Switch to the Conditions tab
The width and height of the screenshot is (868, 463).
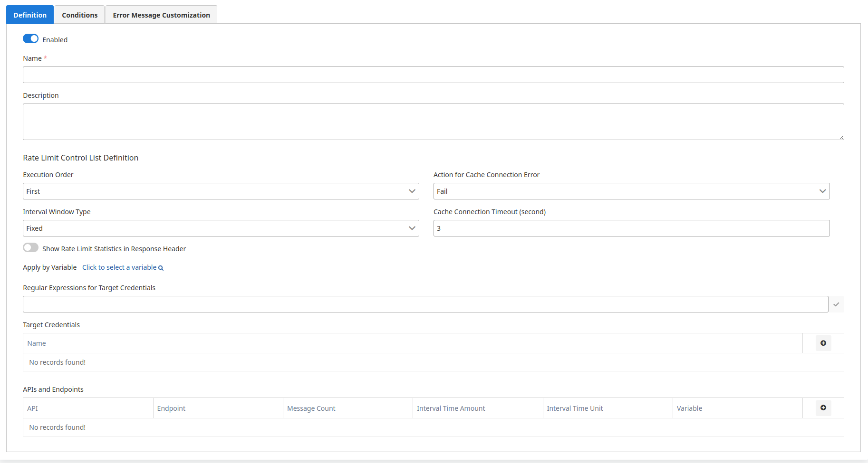point(79,15)
